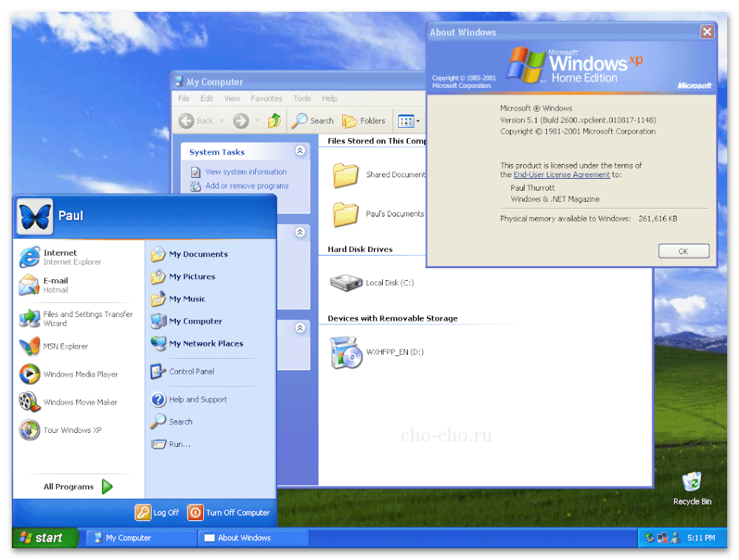
Task: Expand the All Programs arrow
Action: (x=107, y=487)
